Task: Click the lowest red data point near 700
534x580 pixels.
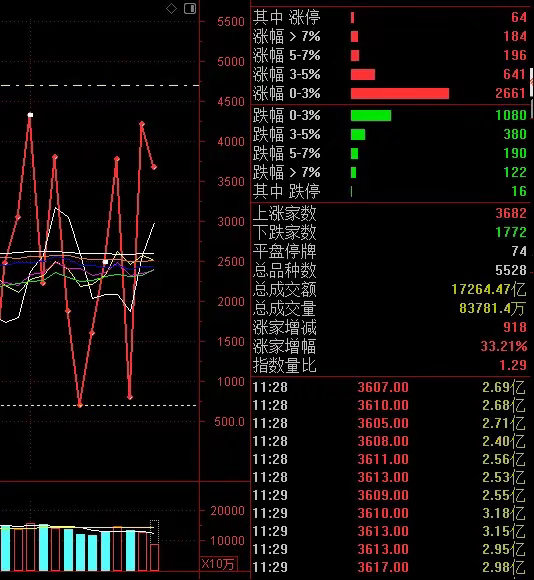Action: tap(80, 405)
